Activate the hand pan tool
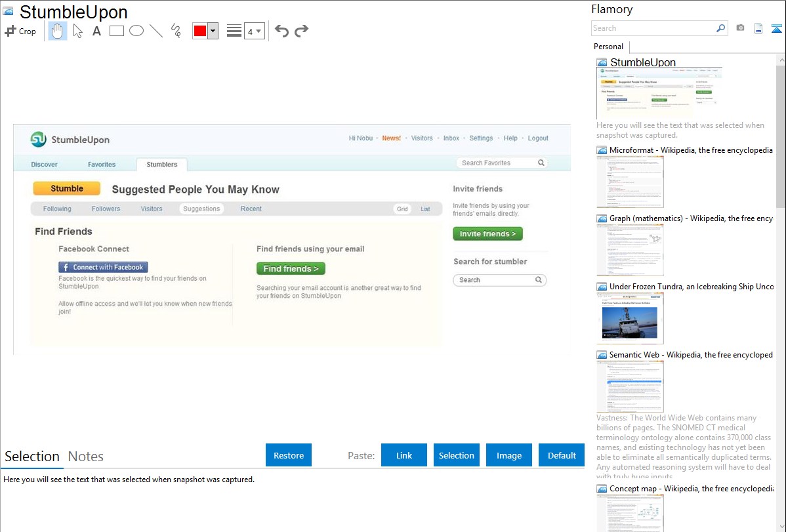The height and width of the screenshot is (532, 786). (x=57, y=31)
